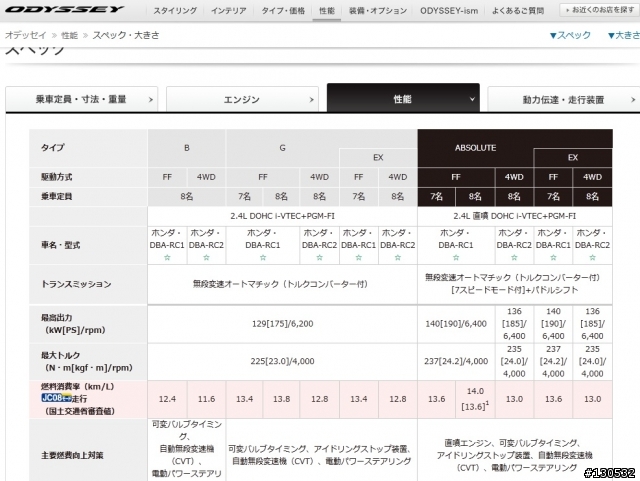The width and height of the screenshot is (640, 481).
Task: Open インテリア menu item
Action: [229, 11]
